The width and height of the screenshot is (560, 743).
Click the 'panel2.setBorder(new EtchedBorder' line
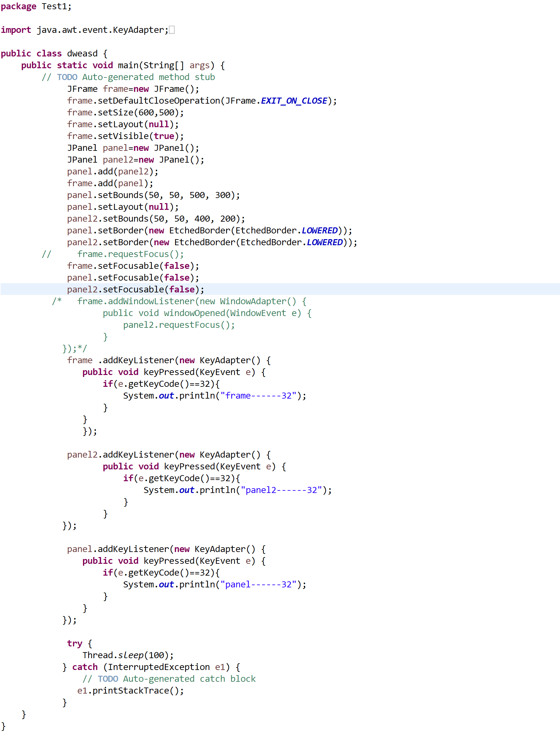212,242
